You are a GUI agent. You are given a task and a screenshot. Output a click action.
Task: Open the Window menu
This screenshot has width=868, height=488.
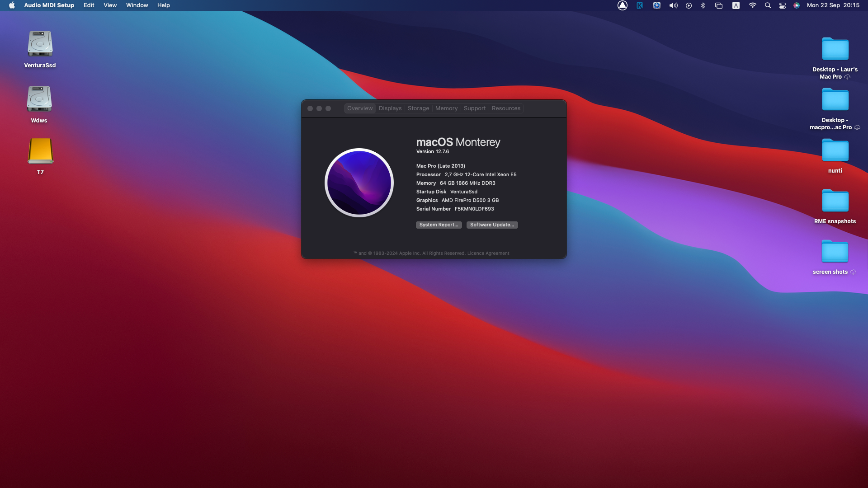pos(137,5)
